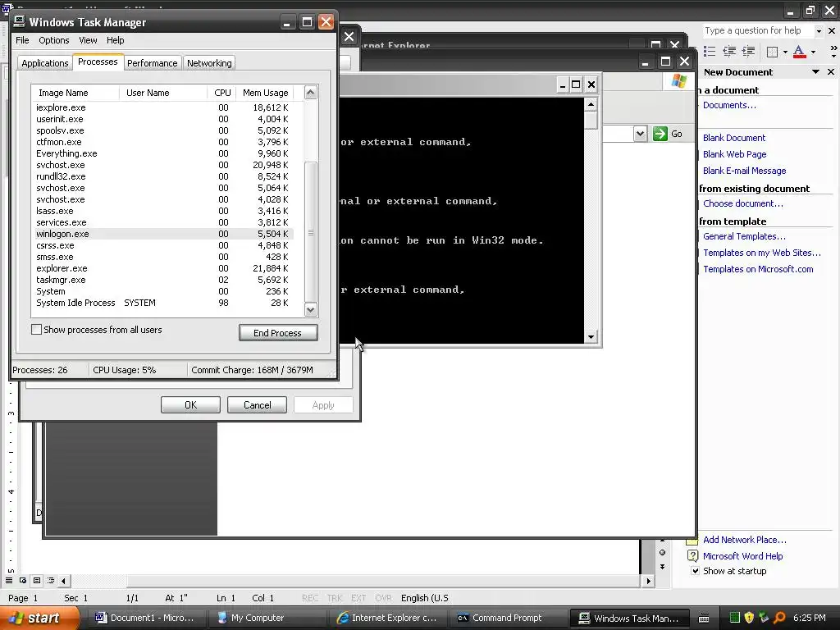Open help question box dropdown arrow
The image size is (840, 630).
click(x=819, y=31)
